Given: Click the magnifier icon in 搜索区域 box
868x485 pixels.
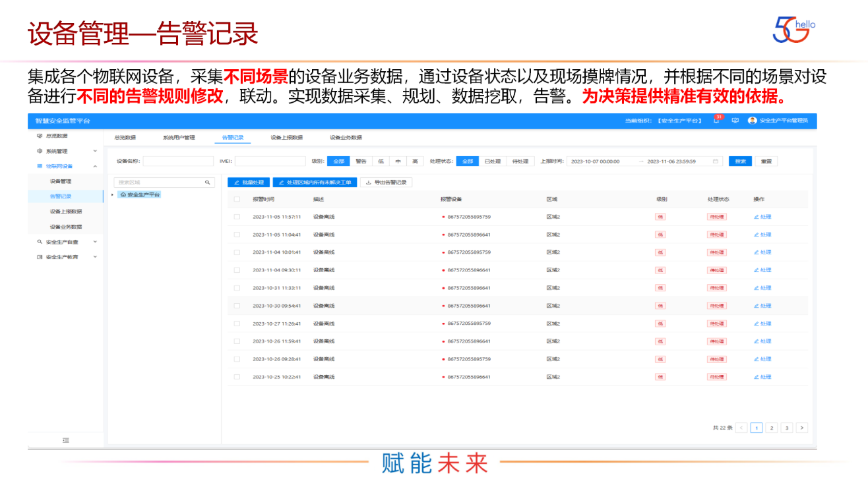Looking at the screenshot, I should point(207,183).
